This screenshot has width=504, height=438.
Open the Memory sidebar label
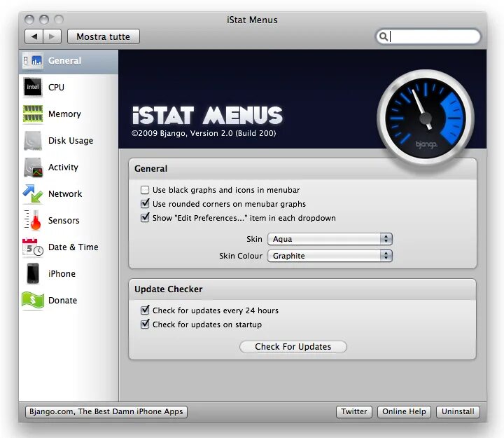(64, 114)
